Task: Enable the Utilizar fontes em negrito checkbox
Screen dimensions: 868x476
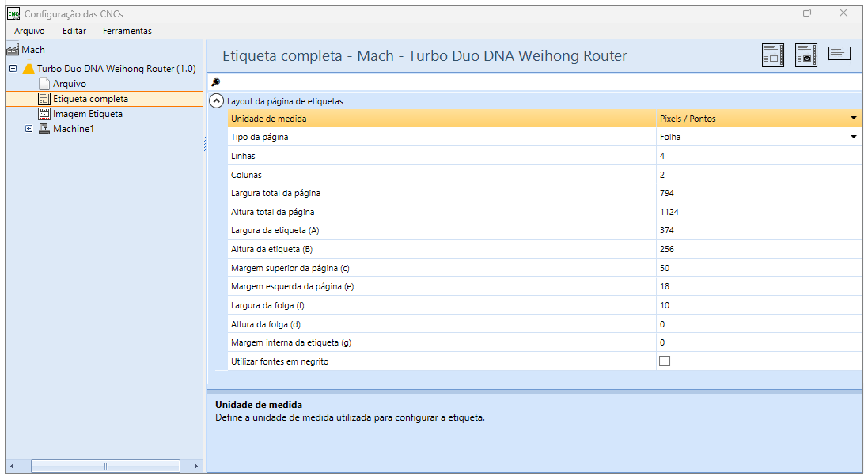Action: click(x=665, y=361)
